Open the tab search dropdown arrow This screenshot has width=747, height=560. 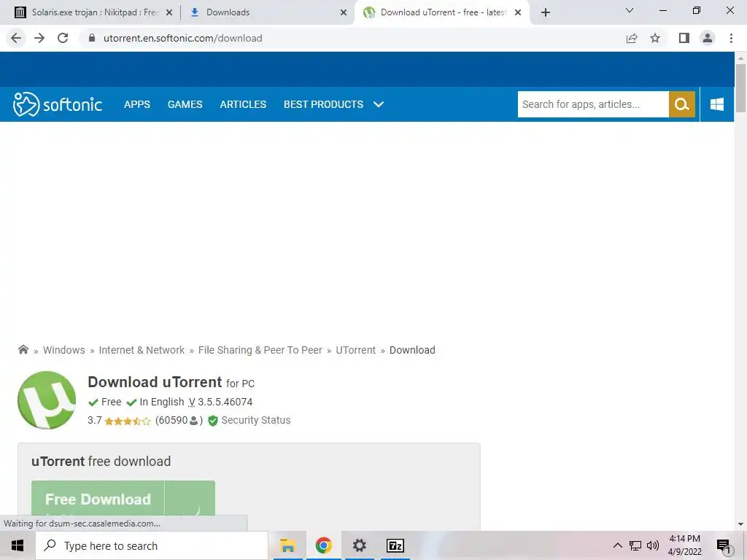click(630, 10)
